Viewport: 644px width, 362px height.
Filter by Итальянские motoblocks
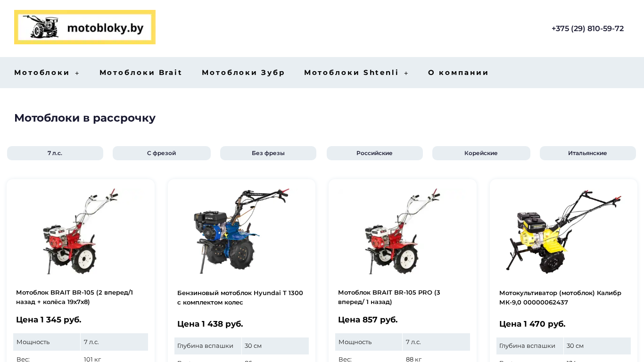[x=588, y=153]
